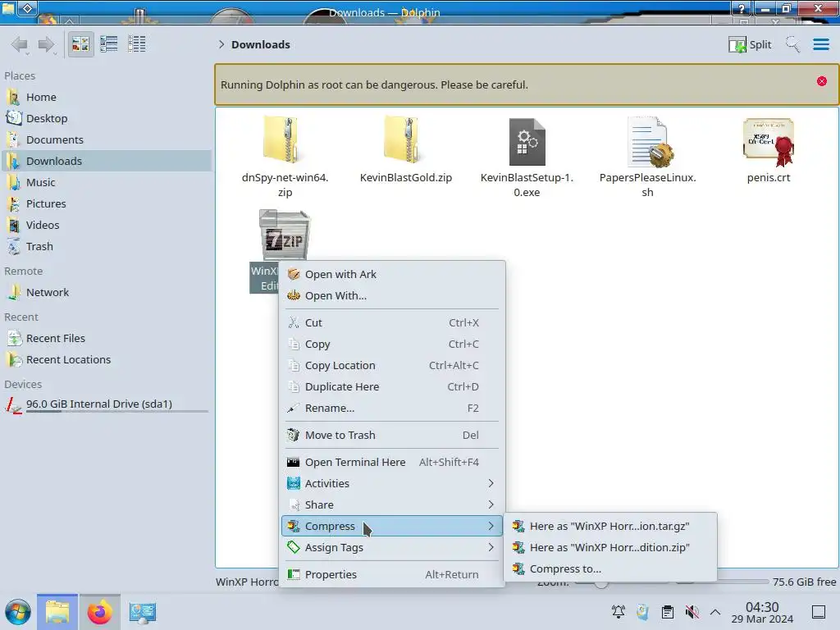Select KevinBlastGold.zip file icon
Viewport: 840px width, 630px height.
(405, 140)
